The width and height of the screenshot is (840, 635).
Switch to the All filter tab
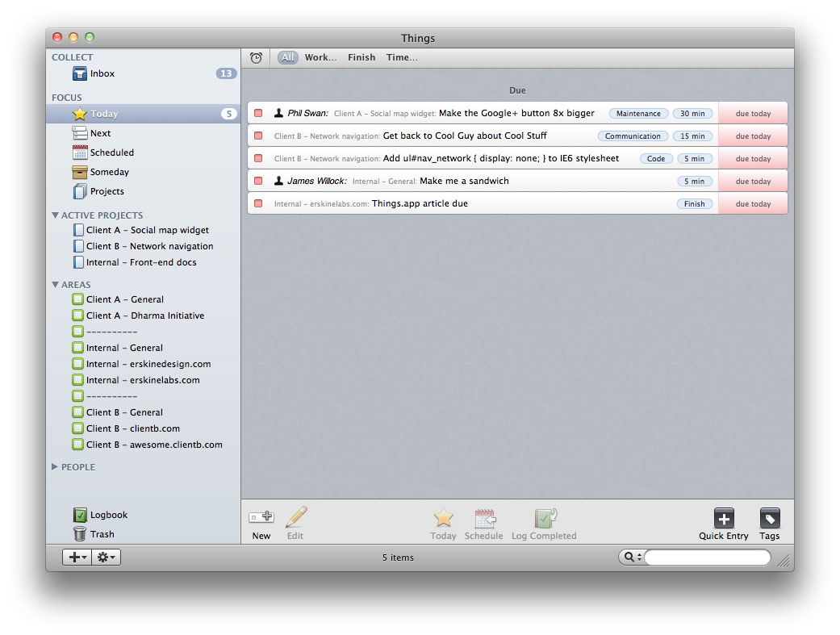tap(287, 57)
